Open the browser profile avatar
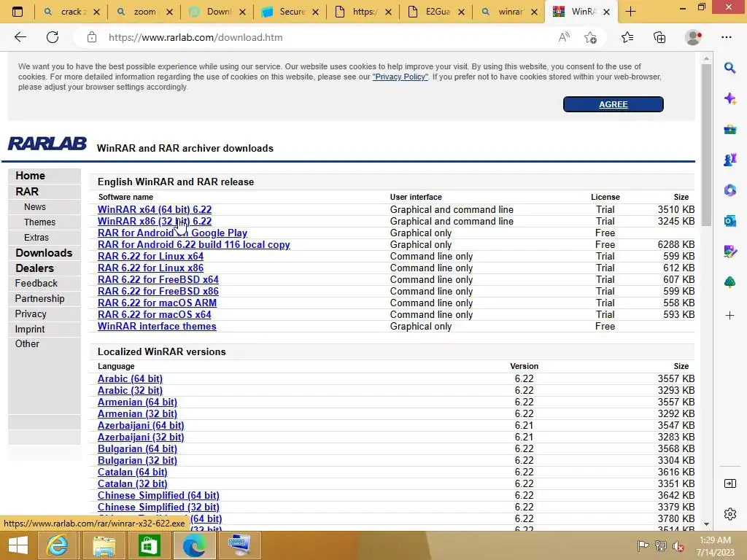The image size is (747, 560). (693, 37)
